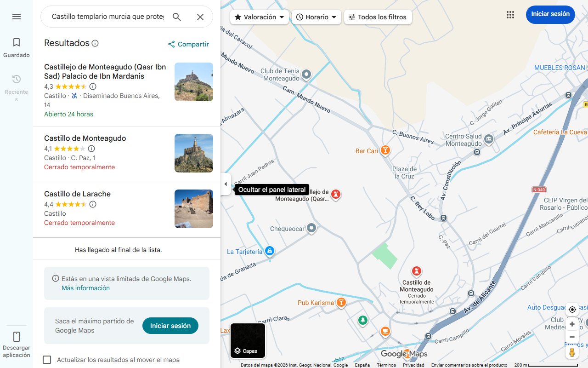Expand the Horario filter dropdown
Viewport: 588px width, 368px height.
pos(316,17)
